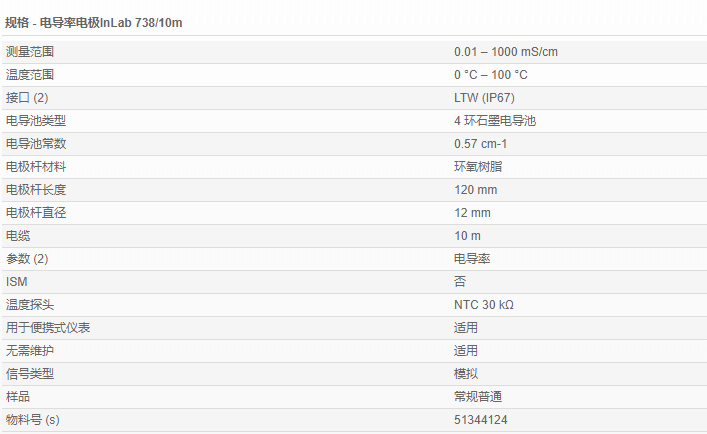Select the material number 51344124
Image resolution: width=707 pixels, height=434 pixels.
pyautogui.click(x=481, y=420)
